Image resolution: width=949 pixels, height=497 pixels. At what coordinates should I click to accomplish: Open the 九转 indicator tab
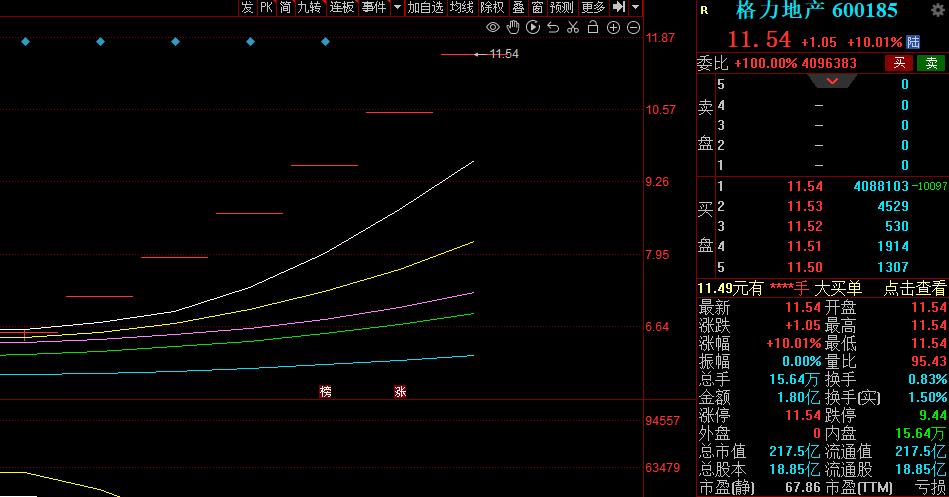(309, 7)
